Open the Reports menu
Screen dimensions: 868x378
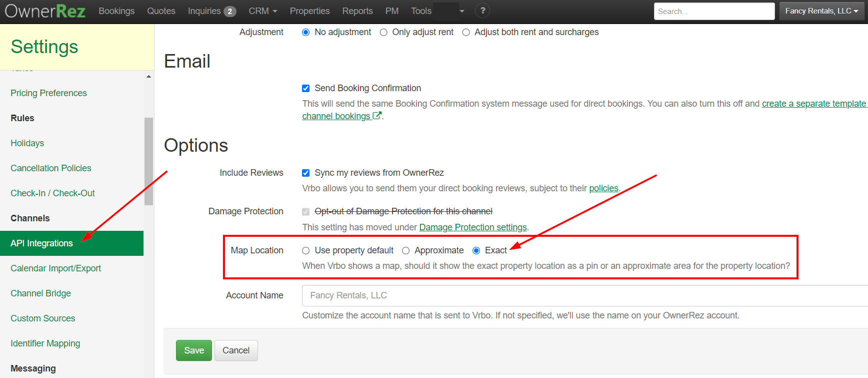(357, 11)
